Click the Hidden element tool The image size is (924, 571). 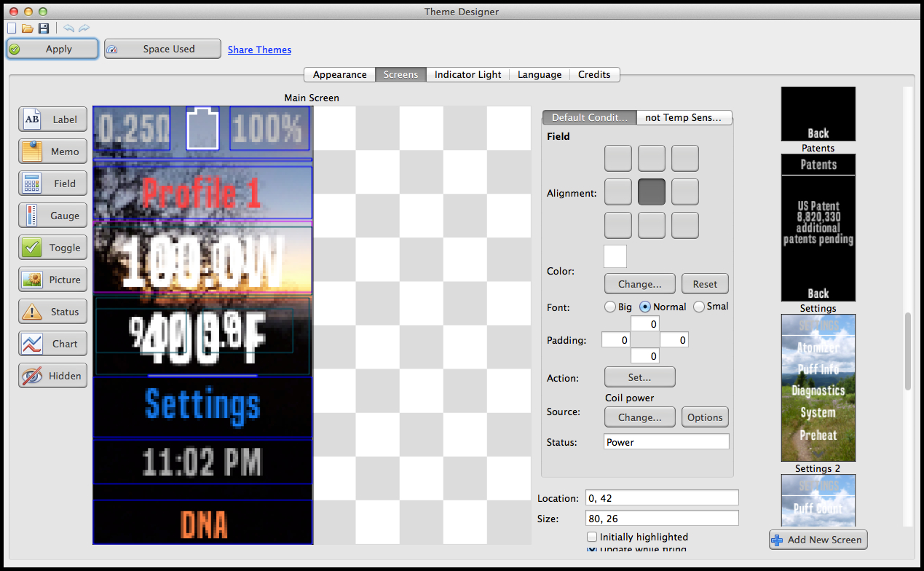pos(52,376)
